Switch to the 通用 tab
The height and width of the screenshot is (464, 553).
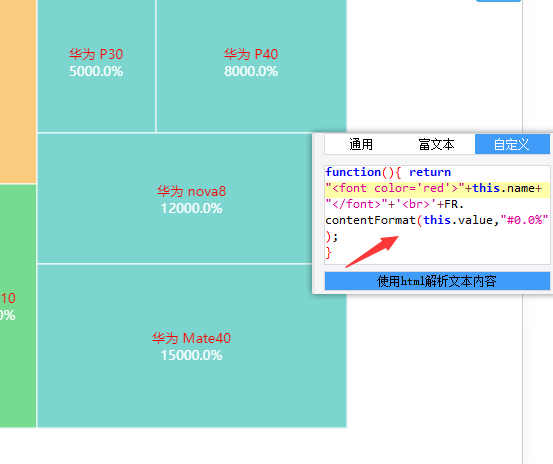coord(361,144)
